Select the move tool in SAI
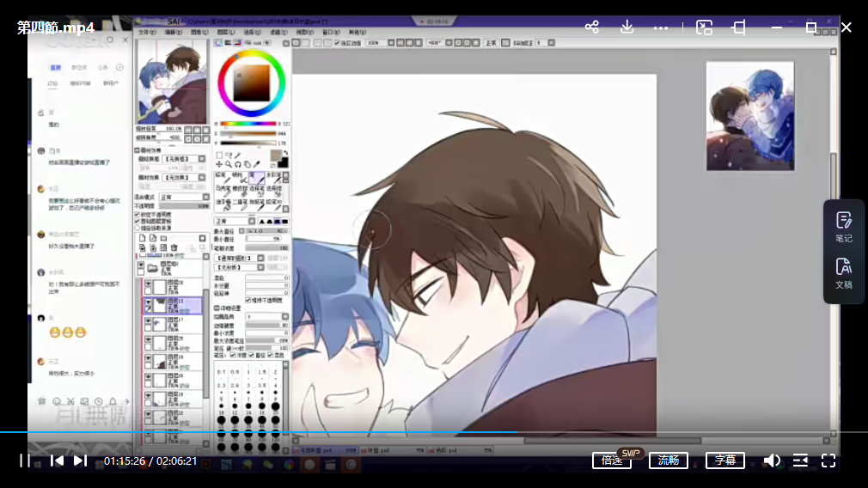Screen dimensions: 868x488 [219, 164]
